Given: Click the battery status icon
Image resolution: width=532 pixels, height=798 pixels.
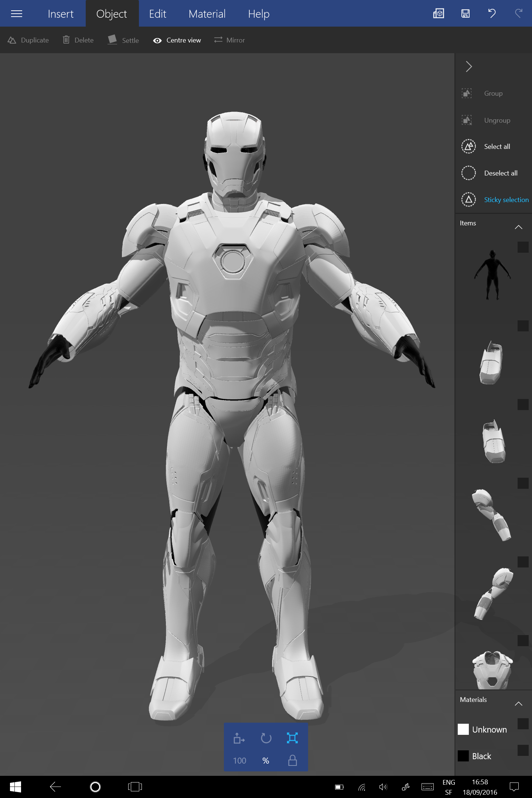Looking at the screenshot, I should click(x=339, y=787).
